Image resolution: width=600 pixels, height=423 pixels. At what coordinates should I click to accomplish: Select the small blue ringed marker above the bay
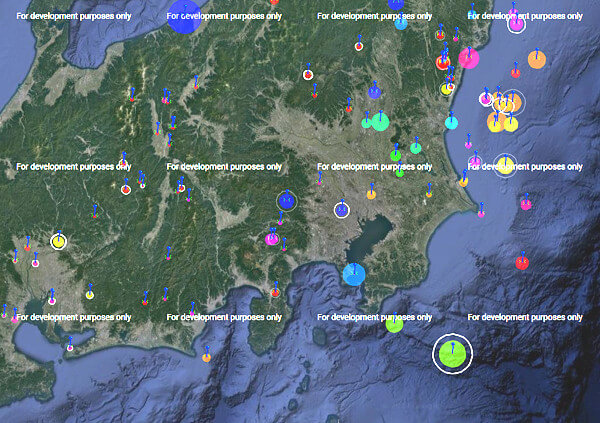click(342, 210)
